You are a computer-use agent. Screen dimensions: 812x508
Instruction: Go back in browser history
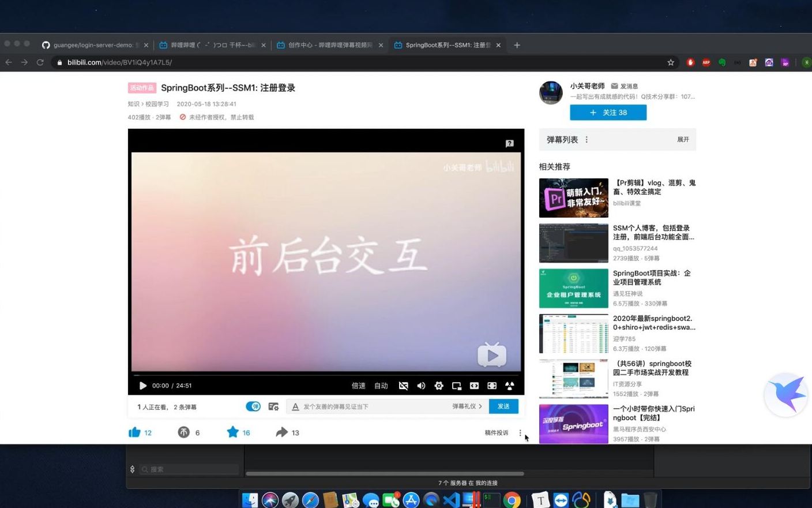tap(9, 62)
